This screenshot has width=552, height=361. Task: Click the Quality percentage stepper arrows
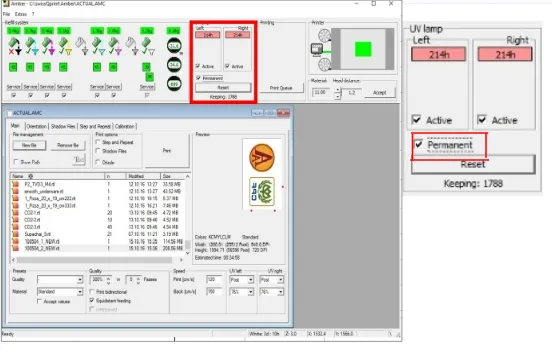click(x=108, y=280)
